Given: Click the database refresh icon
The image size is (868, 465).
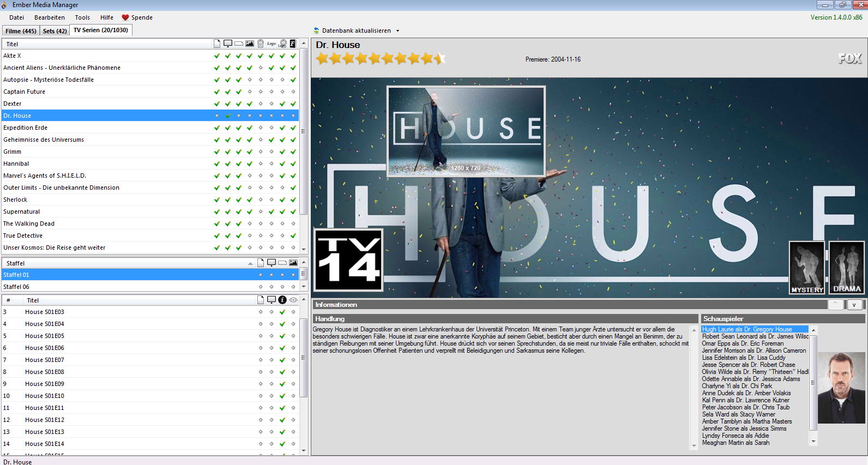Looking at the screenshot, I should [x=316, y=31].
